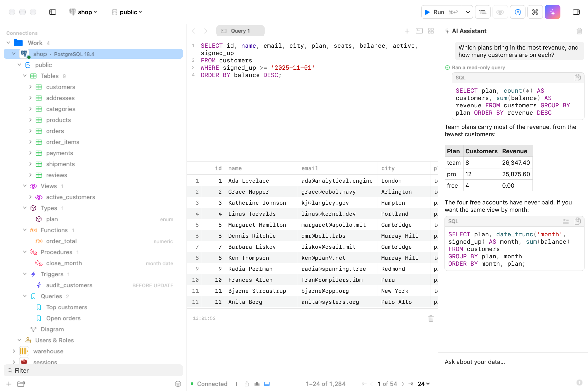Copy the first SQL block in AI Assistant
Screen dimensions: 588x391
577,78
